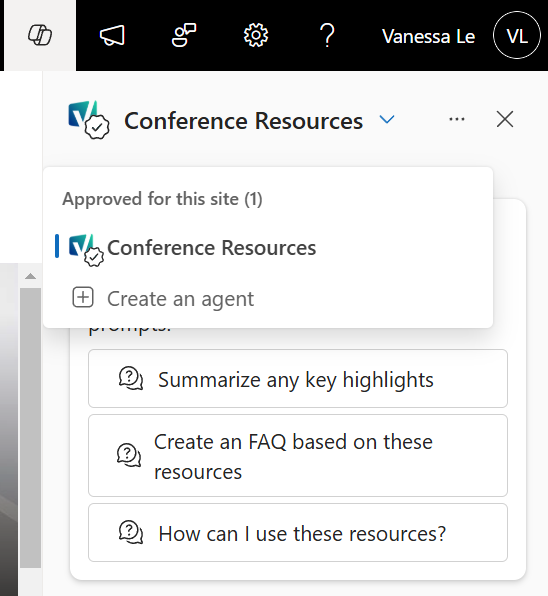Click the VL account avatar circle
This screenshot has height=596, width=548.
517,35
